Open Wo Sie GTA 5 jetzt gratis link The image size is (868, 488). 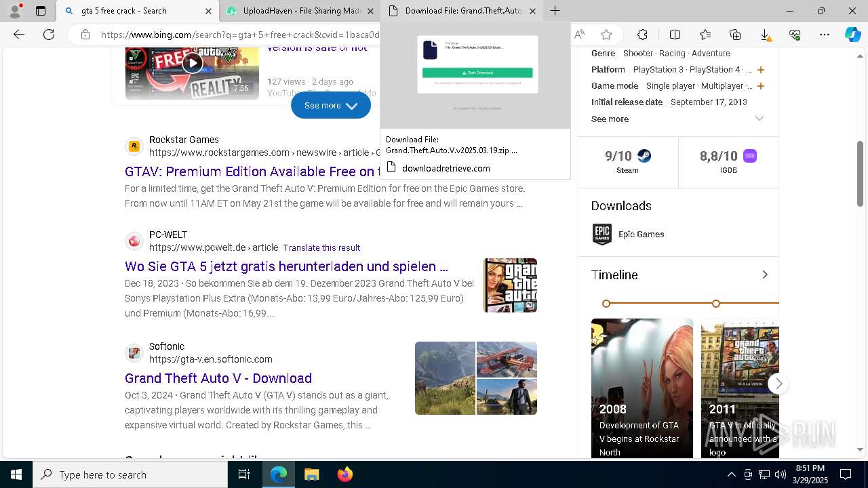tap(286, 266)
